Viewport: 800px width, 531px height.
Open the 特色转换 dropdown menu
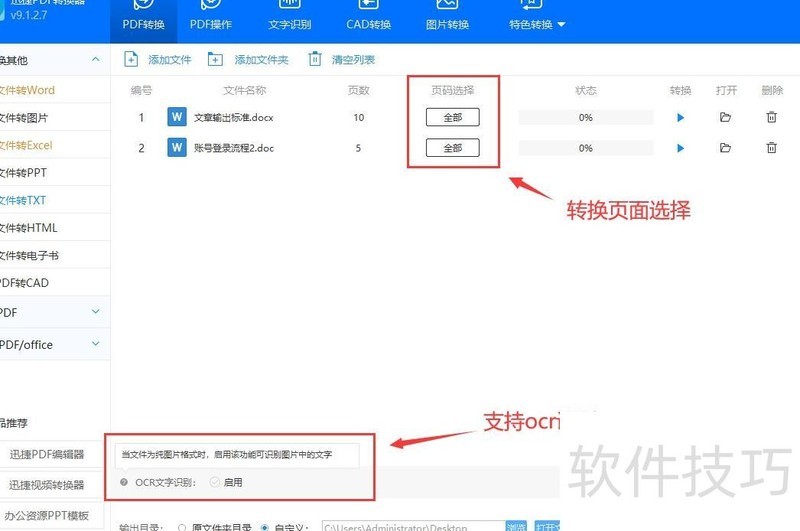537,24
